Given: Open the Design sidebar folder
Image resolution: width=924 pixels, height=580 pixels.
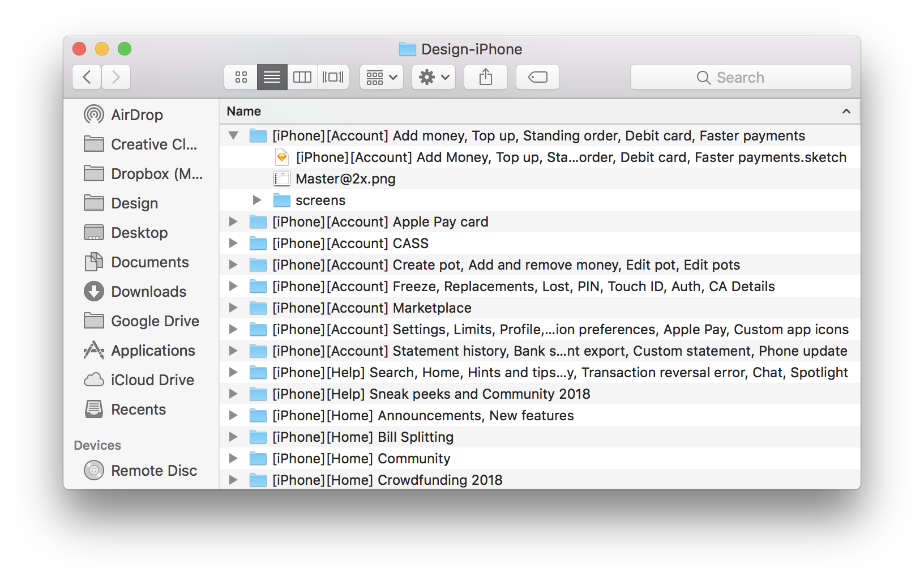Looking at the screenshot, I should tap(121, 203).
